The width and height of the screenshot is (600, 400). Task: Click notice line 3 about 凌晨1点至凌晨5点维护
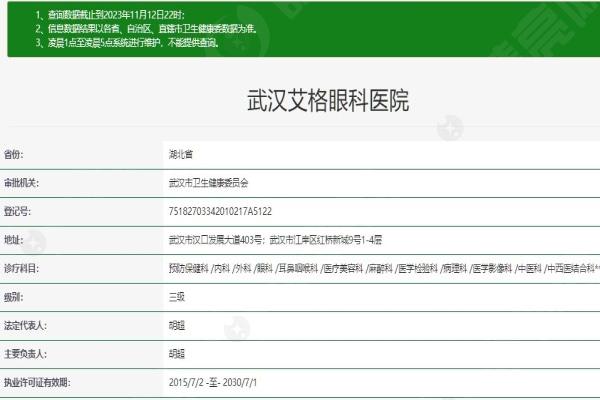point(127,42)
